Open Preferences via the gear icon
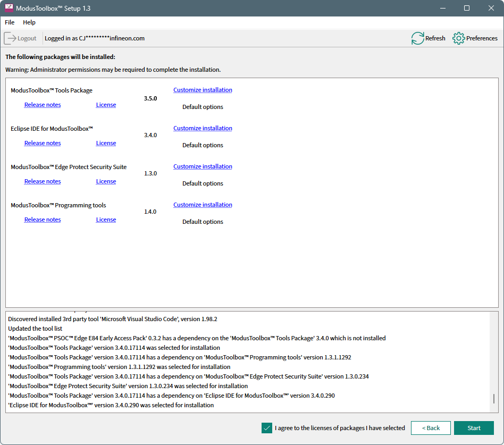 click(x=458, y=38)
